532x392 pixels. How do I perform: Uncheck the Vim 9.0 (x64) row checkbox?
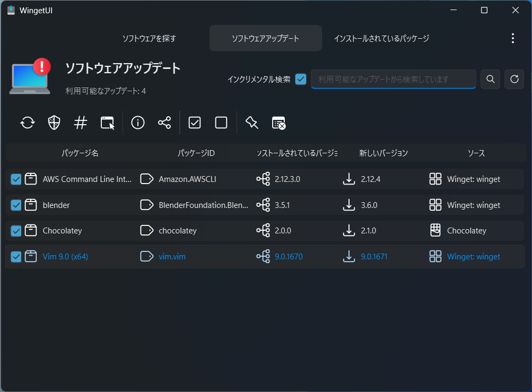click(x=16, y=257)
